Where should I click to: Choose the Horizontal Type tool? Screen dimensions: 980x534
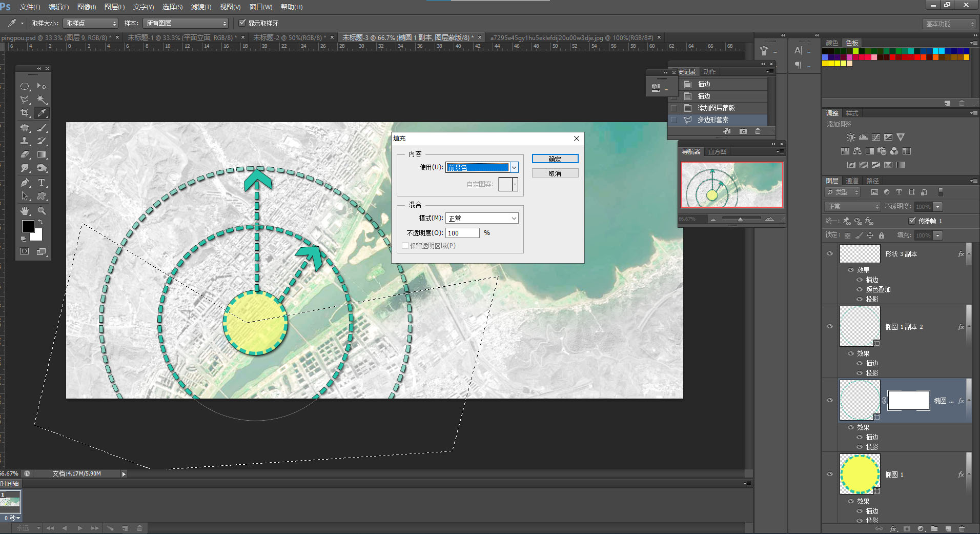pyautogui.click(x=42, y=183)
